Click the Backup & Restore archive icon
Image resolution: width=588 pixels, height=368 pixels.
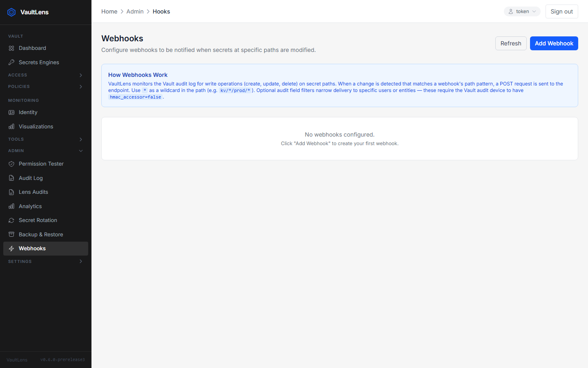(x=11, y=235)
